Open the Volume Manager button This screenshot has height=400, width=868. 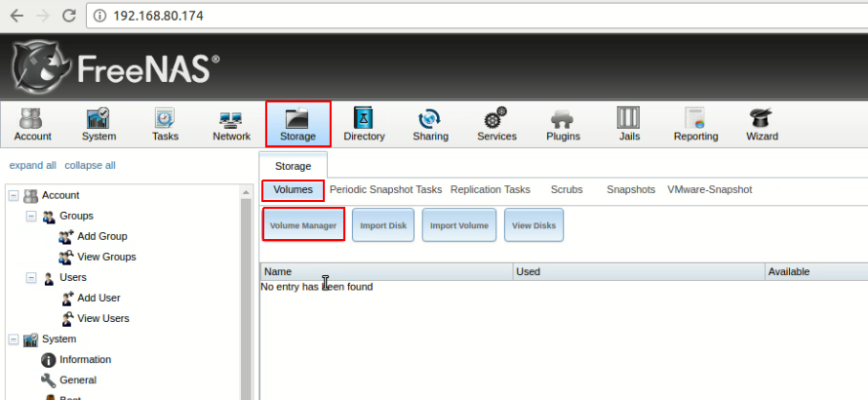click(x=303, y=225)
